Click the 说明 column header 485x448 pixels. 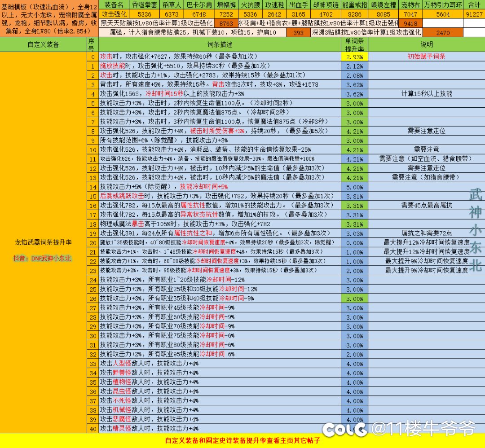click(426, 44)
